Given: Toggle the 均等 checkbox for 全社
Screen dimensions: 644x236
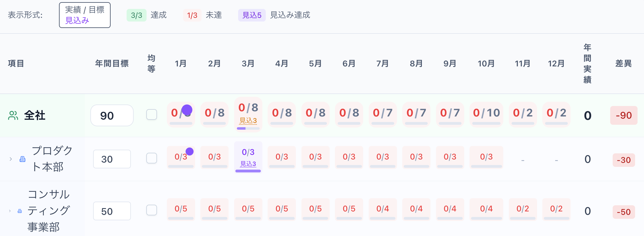Looking at the screenshot, I should point(151,115).
